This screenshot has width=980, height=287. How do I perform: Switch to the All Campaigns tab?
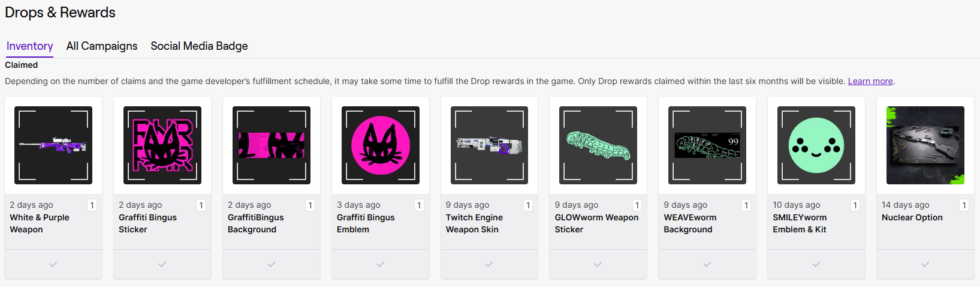tap(102, 46)
